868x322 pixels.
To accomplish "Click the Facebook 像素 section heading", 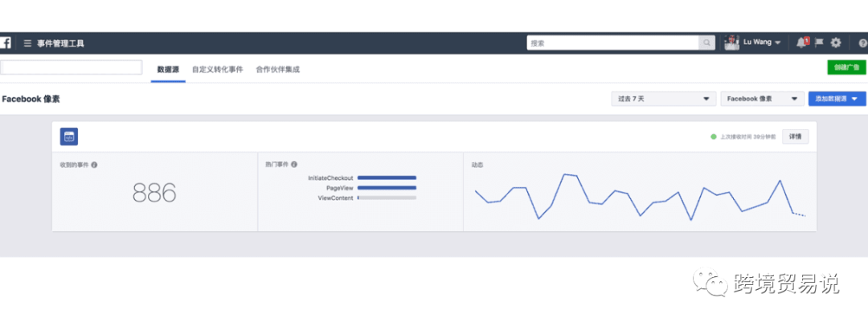I will tap(31, 99).
